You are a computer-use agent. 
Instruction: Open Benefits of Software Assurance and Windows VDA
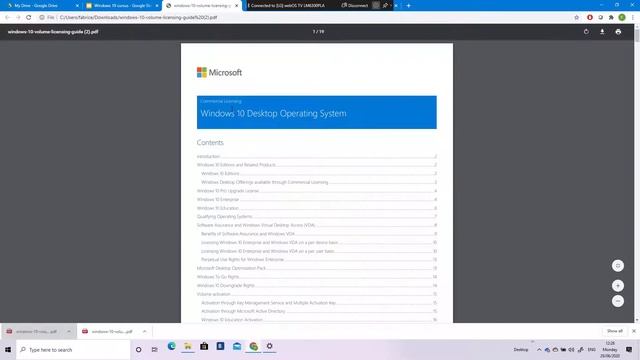(x=319, y=234)
